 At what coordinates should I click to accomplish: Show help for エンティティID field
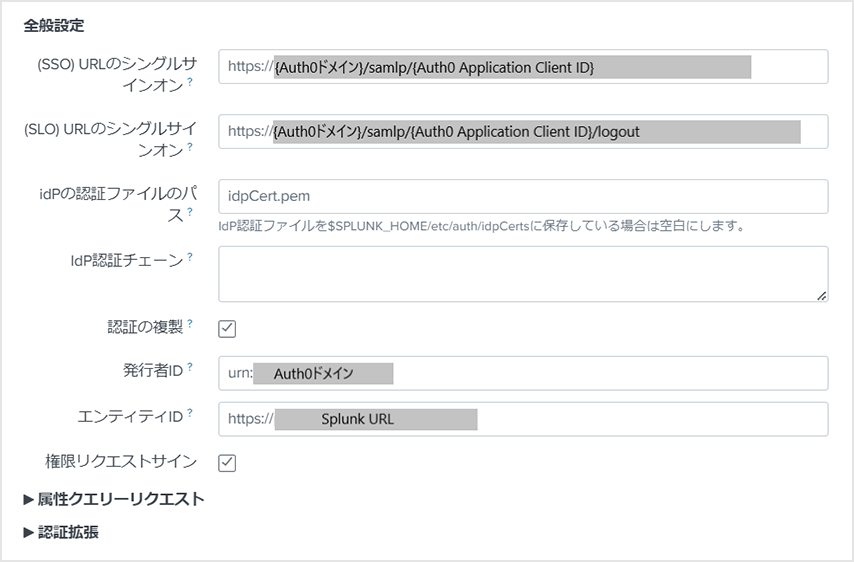(x=190, y=413)
